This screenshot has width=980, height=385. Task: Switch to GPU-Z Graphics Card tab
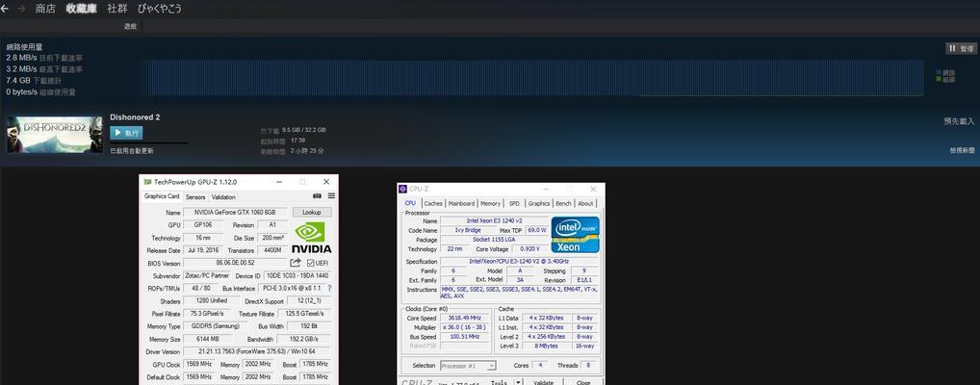162,196
